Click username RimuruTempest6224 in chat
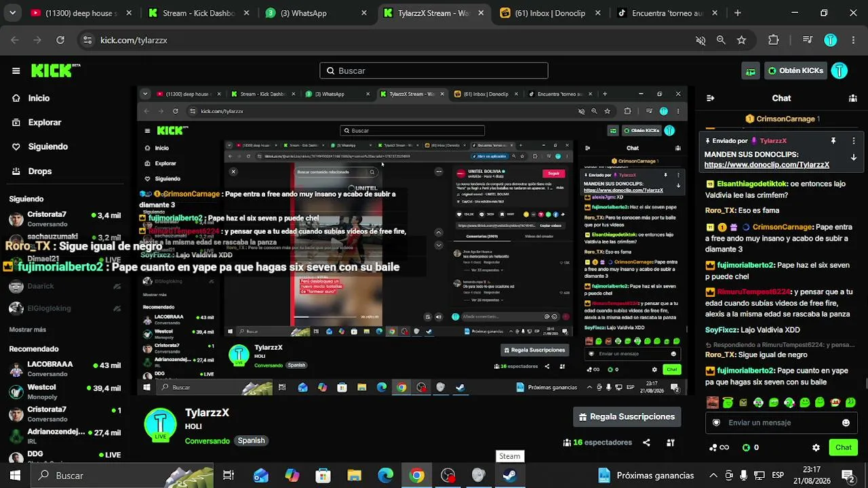The image size is (868, 488). tap(753, 292)
